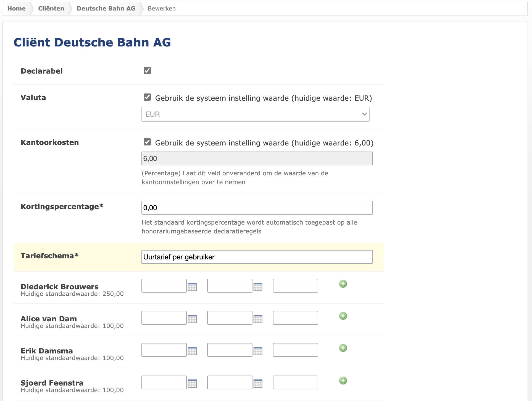The width and height of the screenshot is (532, 401).
Task: Toggle Valuta system setting checkbox
Action: click(147, 97)
